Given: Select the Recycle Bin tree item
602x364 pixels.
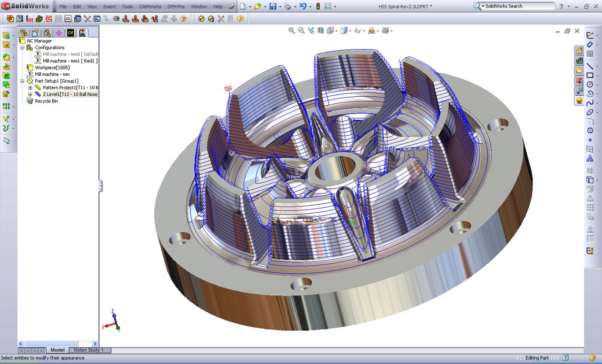Looking at the screenshot, I should pyautogui.click(x=46, y=101).
